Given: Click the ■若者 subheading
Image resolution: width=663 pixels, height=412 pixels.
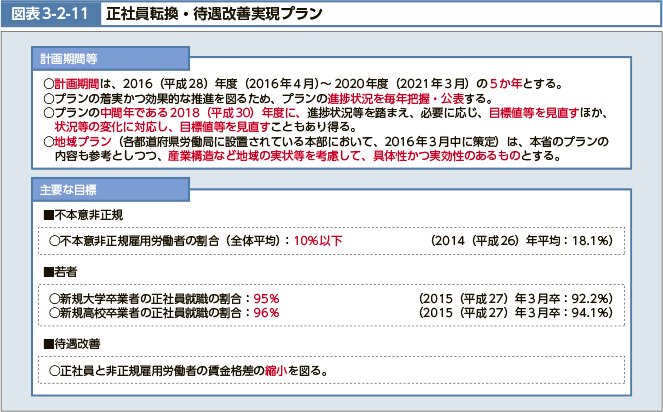Looking at the screenshot, I should (x=62, y=271).
